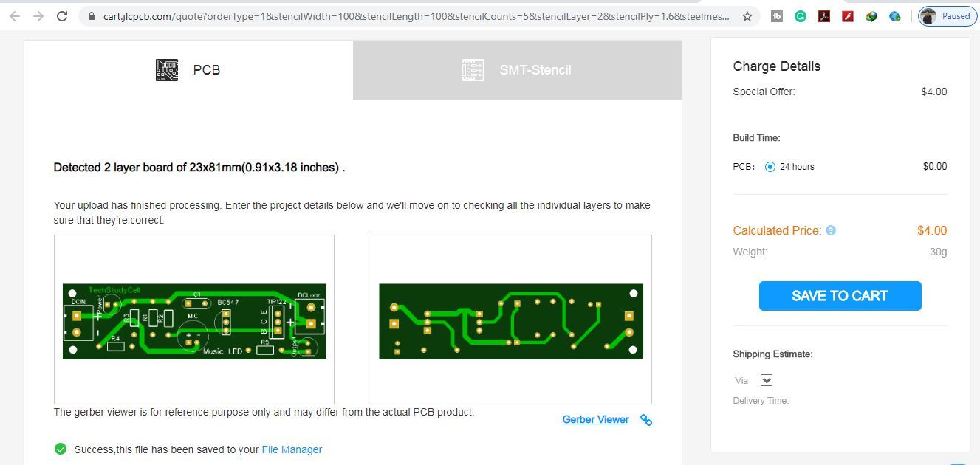Click the SMT-Stencil icon in tab
The width and height of the screenshot is (980, 465).
[x=473, y=69]
